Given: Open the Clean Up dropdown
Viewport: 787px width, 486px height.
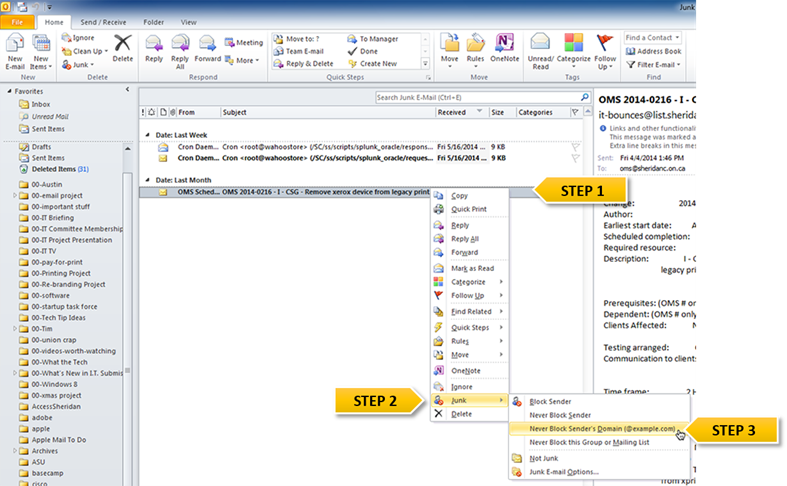Looking at the screenshot, I should tap(84, 51).
